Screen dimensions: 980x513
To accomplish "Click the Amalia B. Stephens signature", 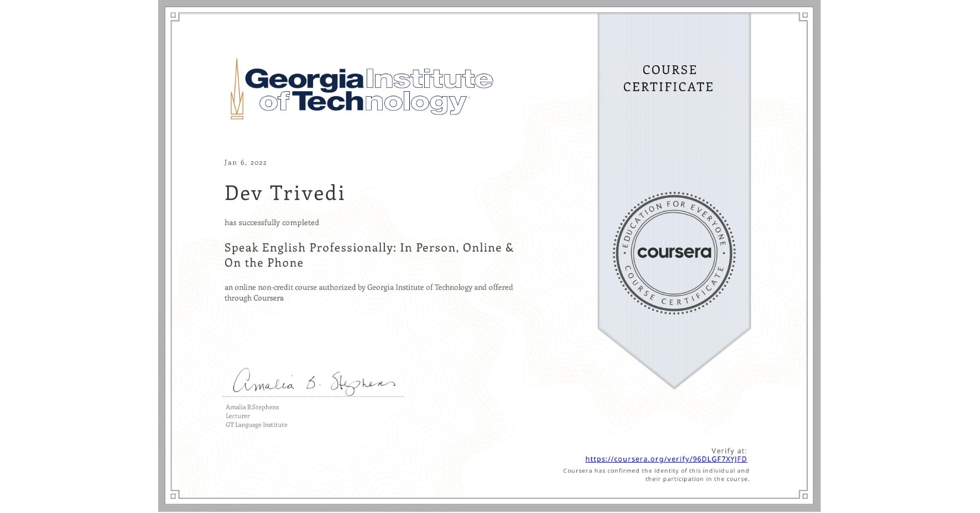I will [314, 381].
